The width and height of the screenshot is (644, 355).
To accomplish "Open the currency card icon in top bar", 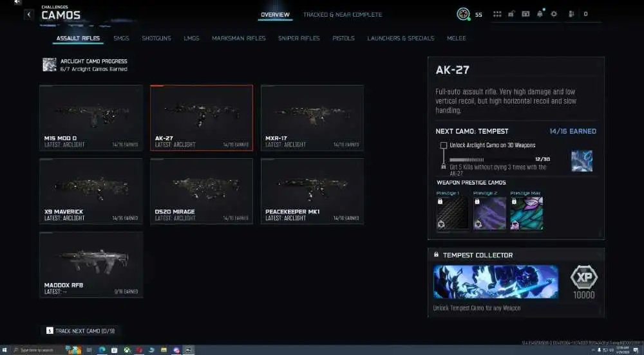I will (x=526, y=14).
